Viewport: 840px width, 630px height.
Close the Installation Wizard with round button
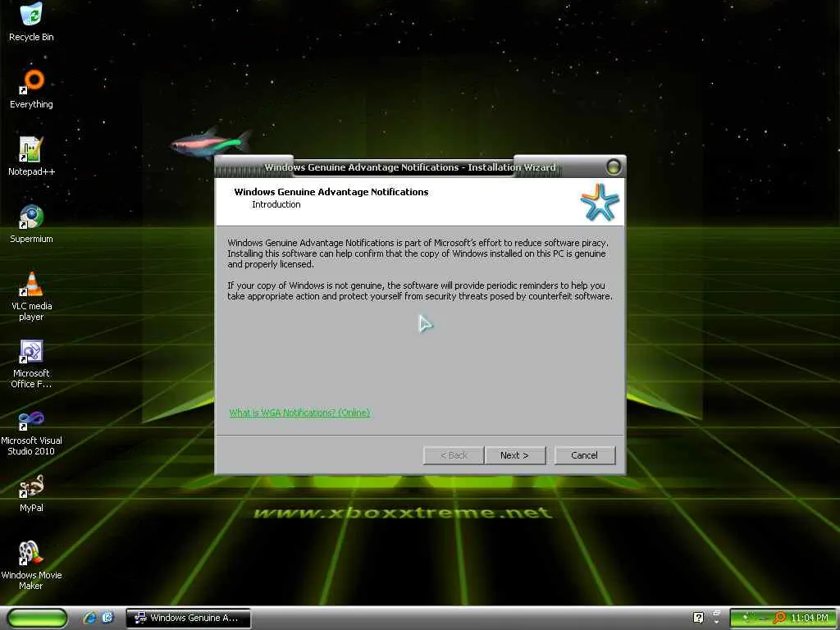614,167
